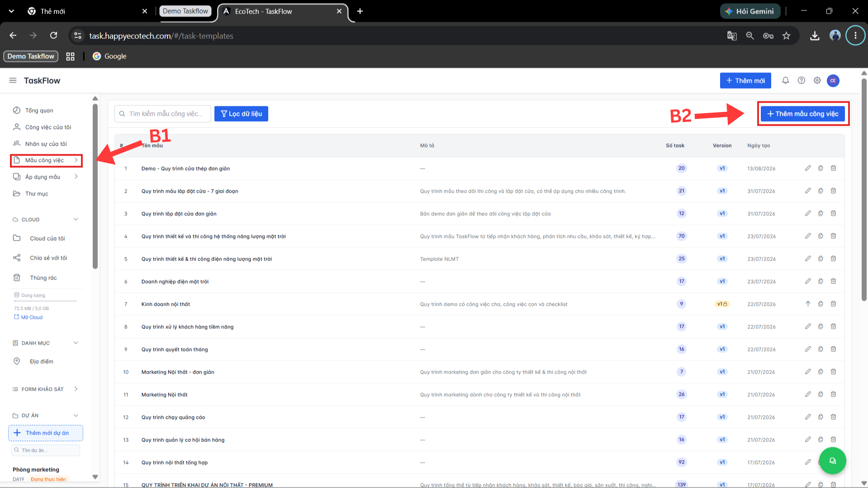Open the Chrome three-dot menu

[855, 36]
